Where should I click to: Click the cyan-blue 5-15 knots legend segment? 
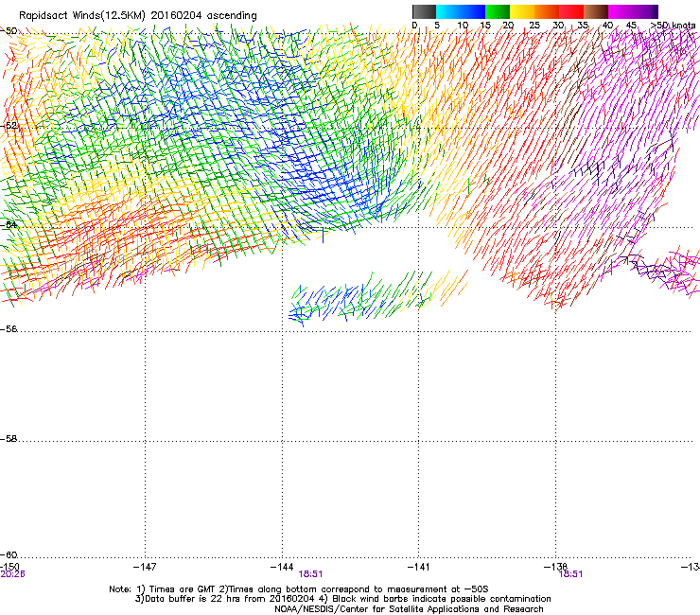461,11
